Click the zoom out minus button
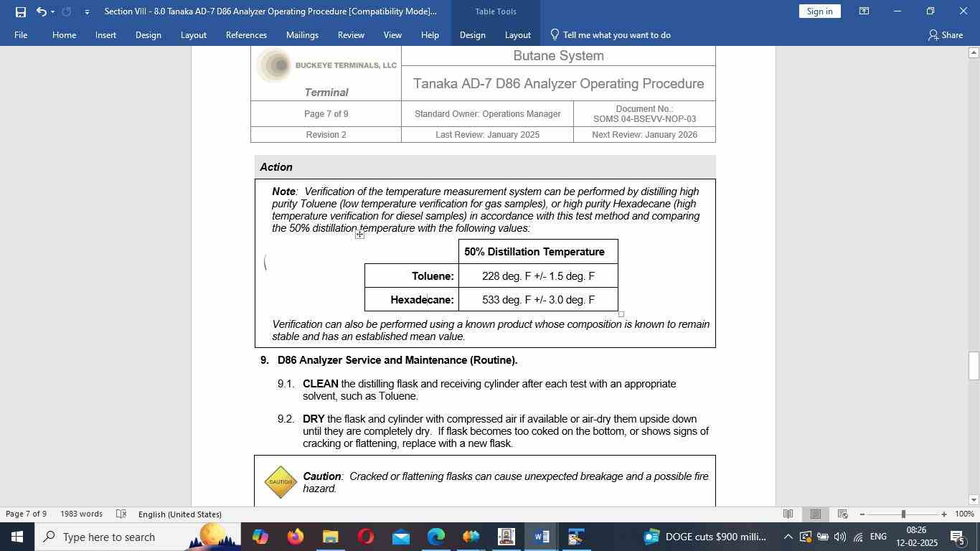980x551 pixels. click(862, 514)
